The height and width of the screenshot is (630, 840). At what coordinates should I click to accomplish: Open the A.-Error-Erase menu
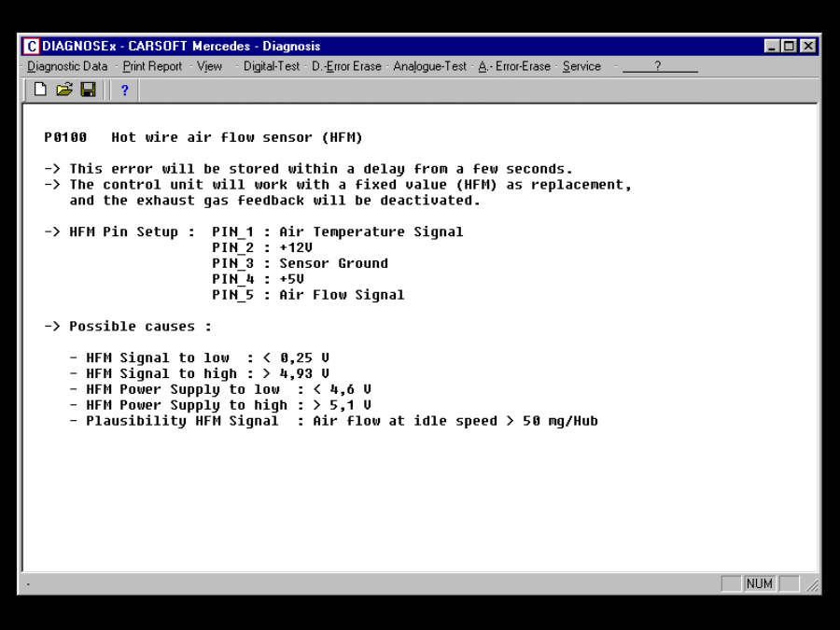[x=514, y=66]
